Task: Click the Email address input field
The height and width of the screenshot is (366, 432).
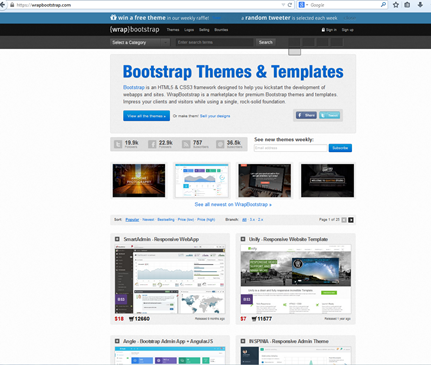Action: point(291,148)
